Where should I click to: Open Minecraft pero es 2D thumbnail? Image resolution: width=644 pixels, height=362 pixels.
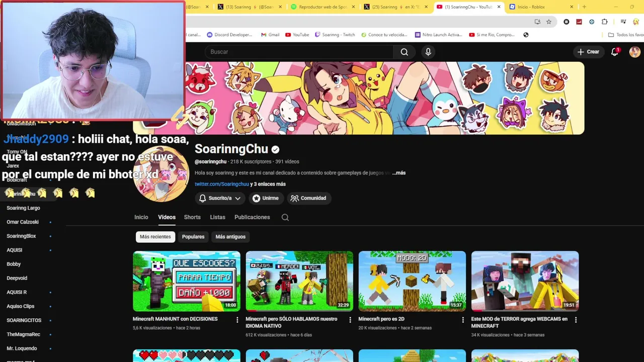pos(412,282)
